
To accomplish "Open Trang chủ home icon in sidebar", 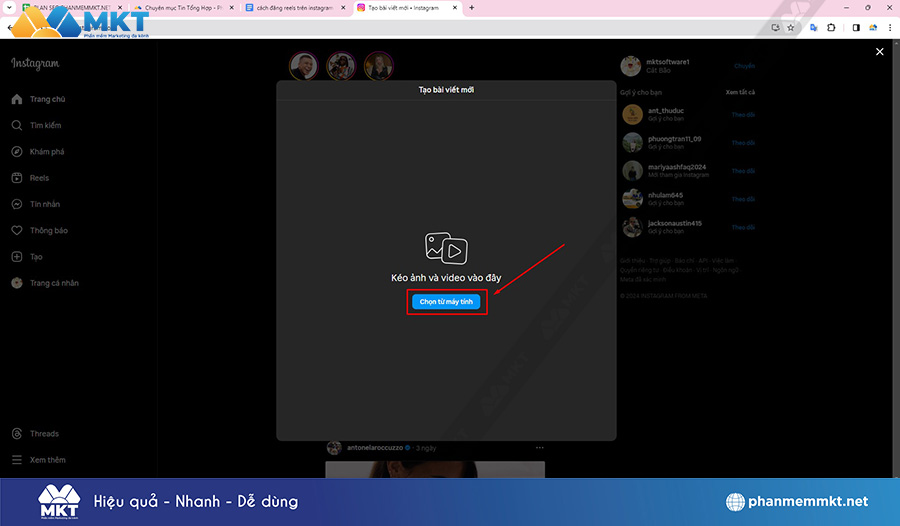I will coord(17,99).
